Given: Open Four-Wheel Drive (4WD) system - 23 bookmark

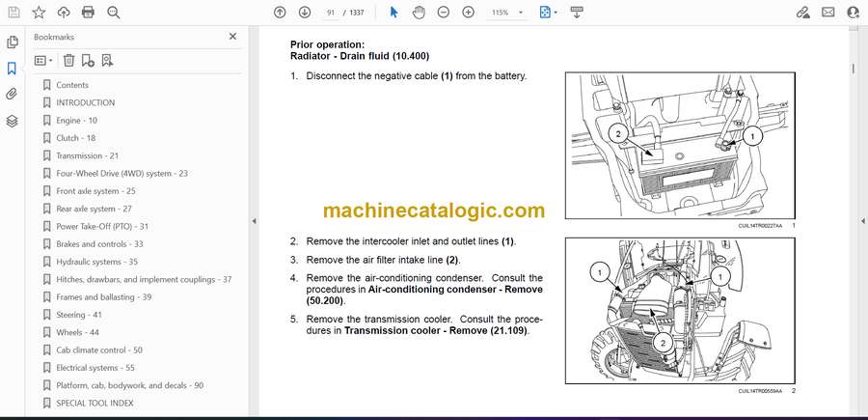Looking at the screenshot, I should pyautogui.click(x=122, y=174).
